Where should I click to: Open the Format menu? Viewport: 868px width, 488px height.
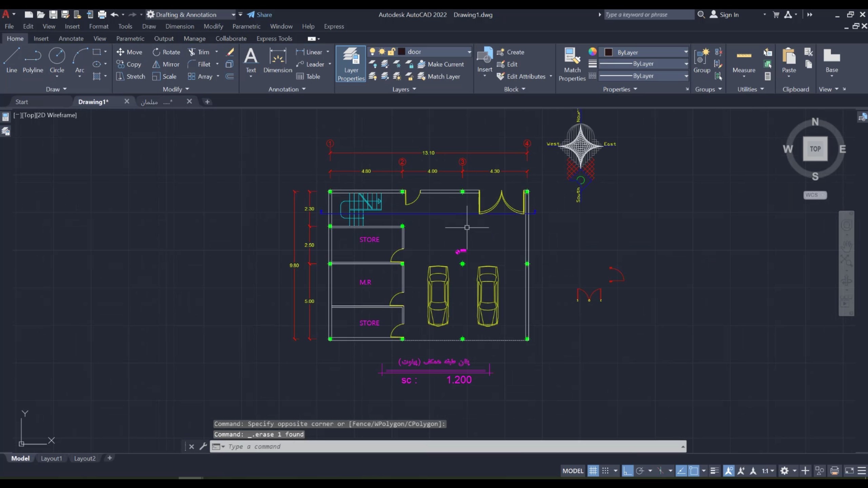click(99, 26)
